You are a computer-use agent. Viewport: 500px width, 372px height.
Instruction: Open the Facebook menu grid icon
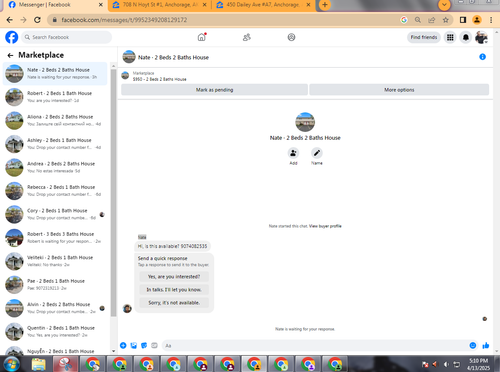[x=450, y=37]
